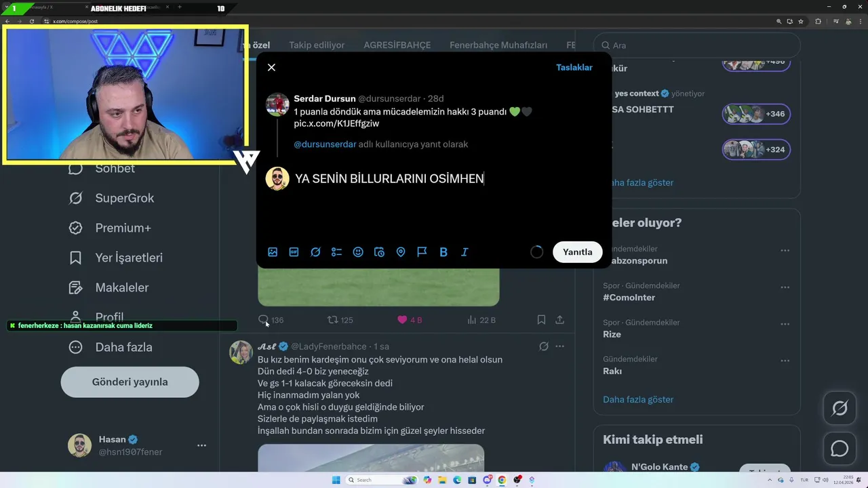868x488 pixels.
Task: Click Gönderi yayınla button
Action: click(130, 382)
